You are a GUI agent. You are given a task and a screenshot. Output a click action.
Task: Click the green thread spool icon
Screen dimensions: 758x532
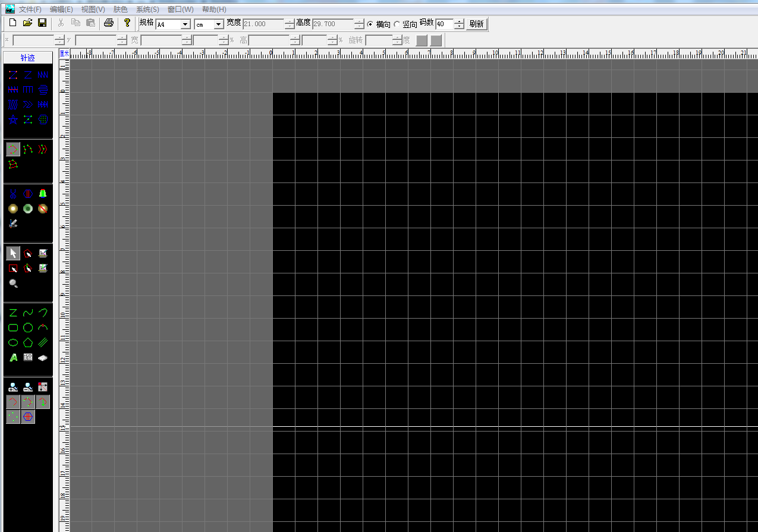[43, 194]
